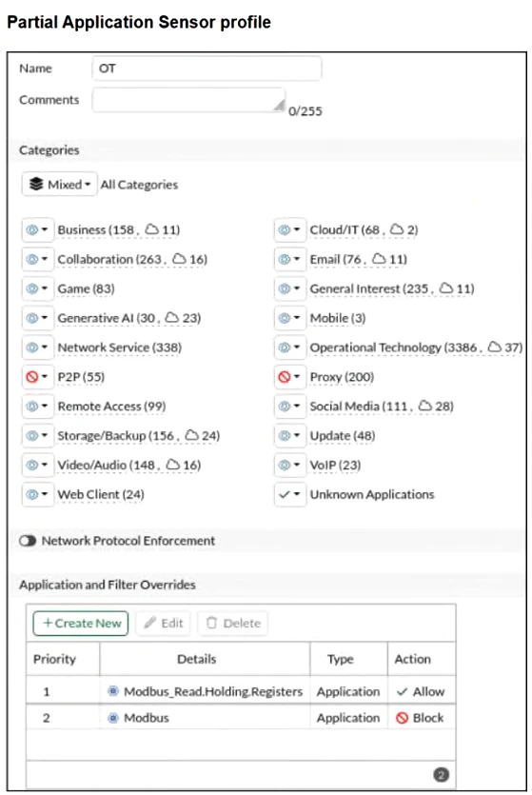Click the Details column header
This screenshot has height=795, width=532.
[197, 659]
